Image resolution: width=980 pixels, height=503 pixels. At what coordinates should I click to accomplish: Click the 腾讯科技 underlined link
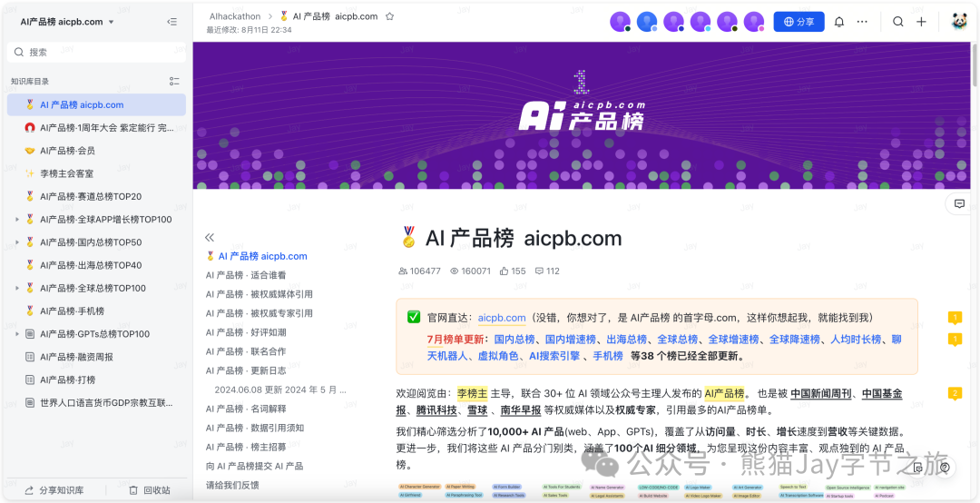pos(436,410)
